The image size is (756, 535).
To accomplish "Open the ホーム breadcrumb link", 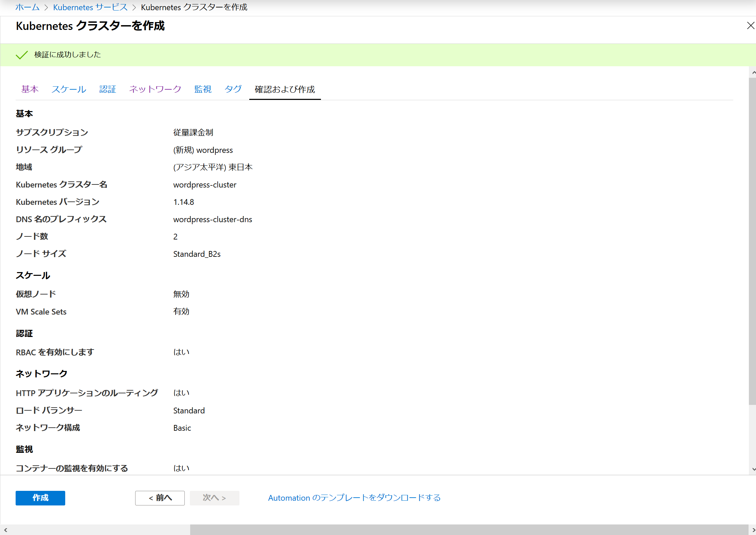I will tap(28, 7).
